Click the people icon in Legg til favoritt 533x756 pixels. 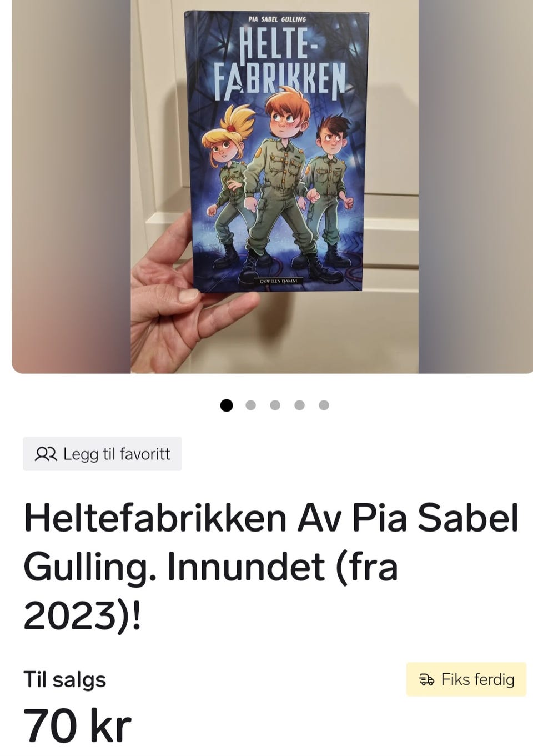tap(46, 454)
